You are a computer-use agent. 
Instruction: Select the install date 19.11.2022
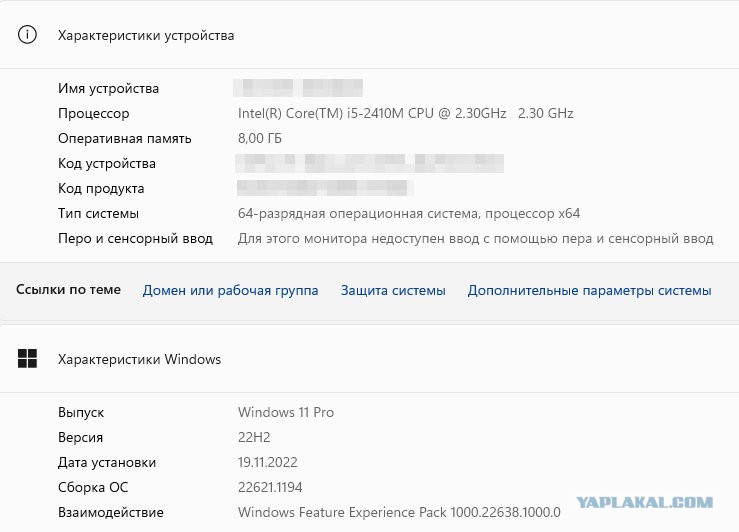(x=268, y=462)
